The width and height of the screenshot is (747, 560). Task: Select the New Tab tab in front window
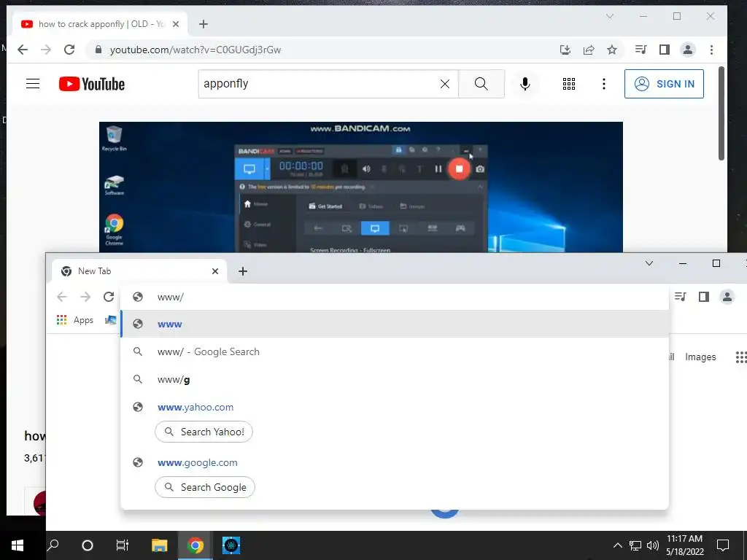(x=138, y=271)
